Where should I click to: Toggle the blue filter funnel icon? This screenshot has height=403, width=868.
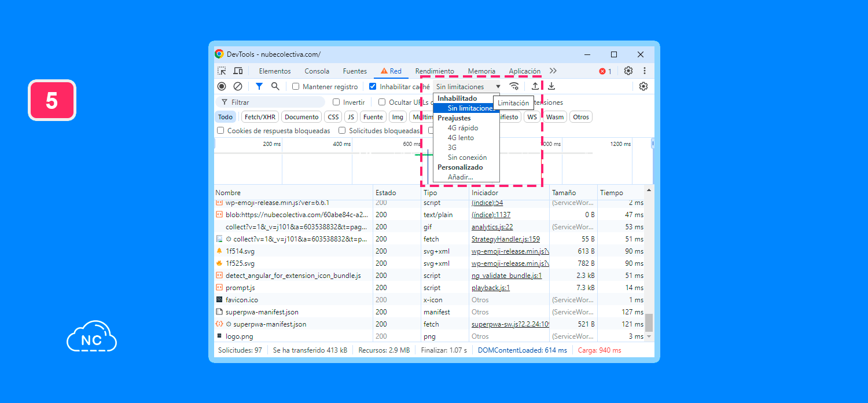coord(259,86)
